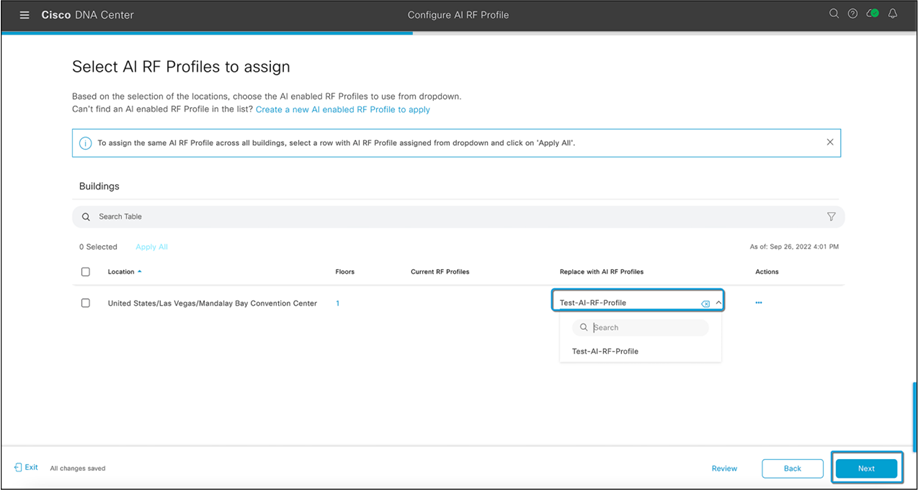The image size is (918, 490).
Task: Click the dropdown Search field
Action: coord(640,328)
